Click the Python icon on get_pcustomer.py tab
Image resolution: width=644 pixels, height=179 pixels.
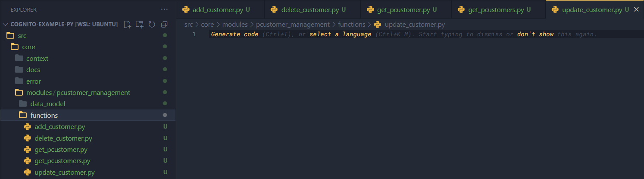point(369,9)
